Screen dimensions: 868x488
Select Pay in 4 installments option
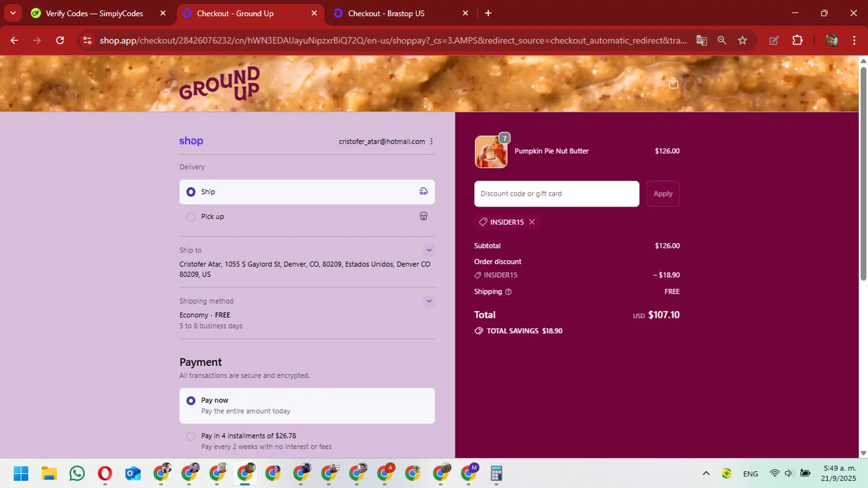click(307, 441)
